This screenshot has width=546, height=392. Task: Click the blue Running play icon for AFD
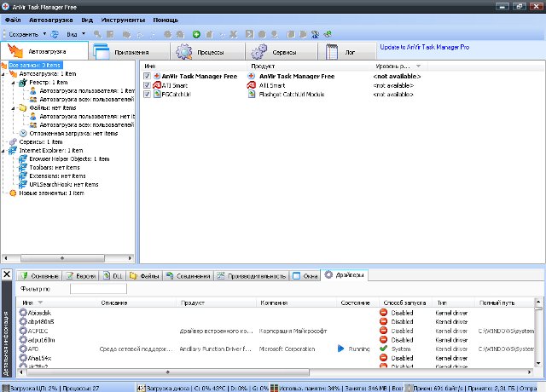pyautogui.click(x=341, y=349)
